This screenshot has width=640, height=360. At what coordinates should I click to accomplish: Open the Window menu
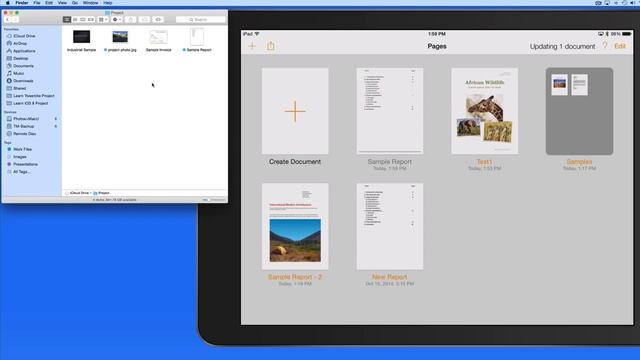pyautogui.click(x=90, y=3)
